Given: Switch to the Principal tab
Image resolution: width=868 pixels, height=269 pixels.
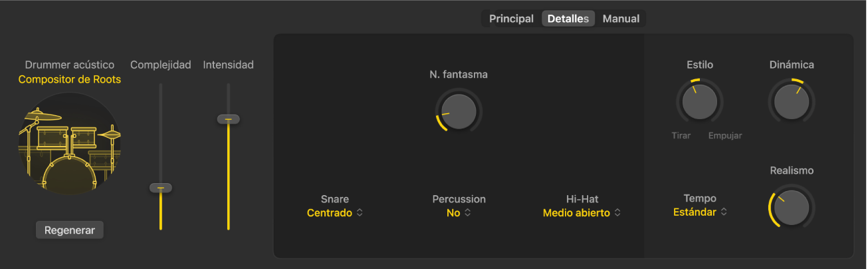Looking at the screenshot, I should [x=511, y=19].
